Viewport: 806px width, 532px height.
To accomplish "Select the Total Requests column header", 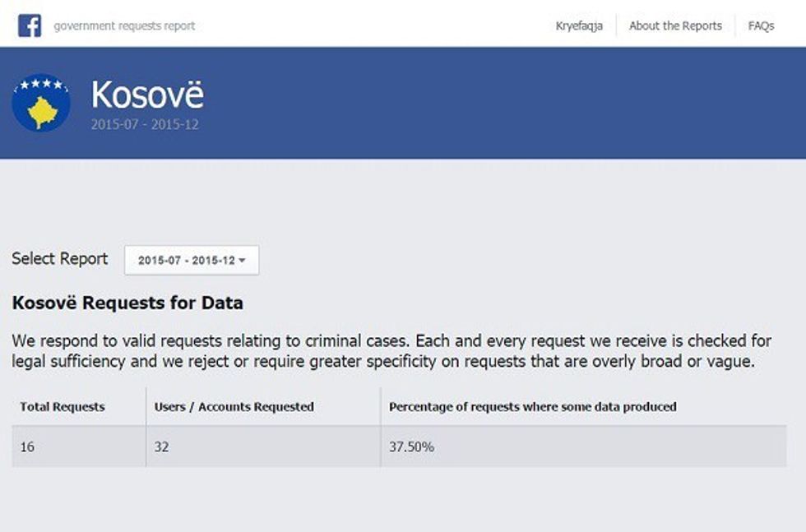I will click(x=63, y=406).
